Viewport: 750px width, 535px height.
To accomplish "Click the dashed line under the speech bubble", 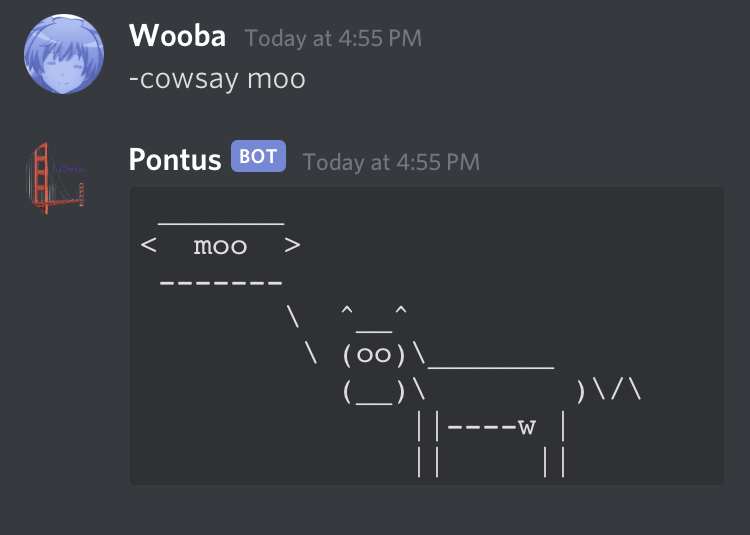I will [x=221, y=283].
